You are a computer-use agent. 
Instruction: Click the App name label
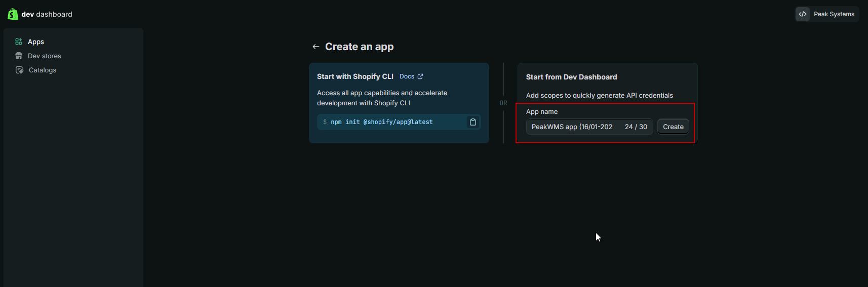pos(542,111)
